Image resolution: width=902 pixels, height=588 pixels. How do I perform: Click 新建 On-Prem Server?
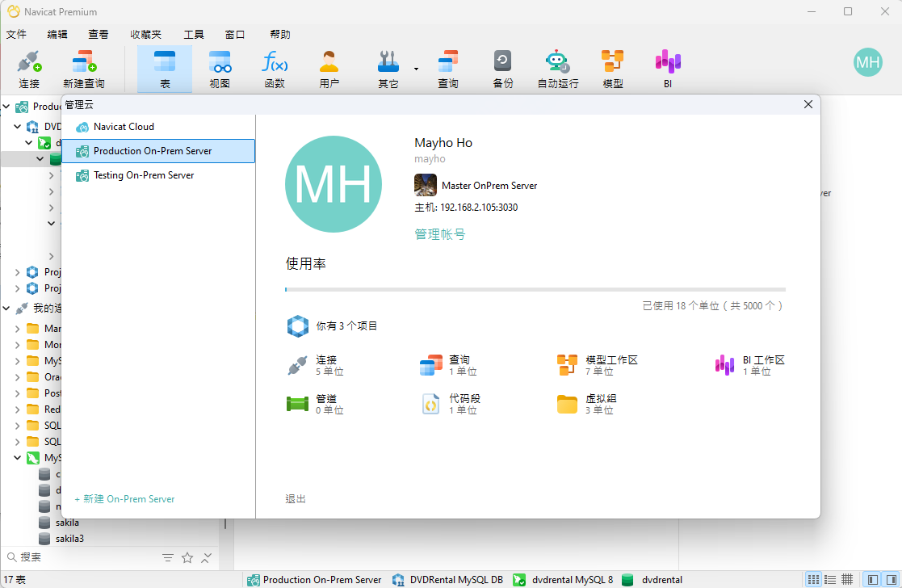click(124, 499)
